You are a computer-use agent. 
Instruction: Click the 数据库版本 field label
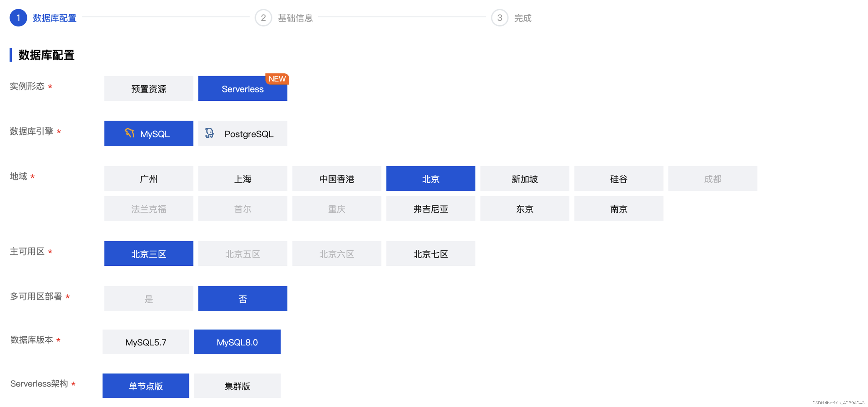32,340
